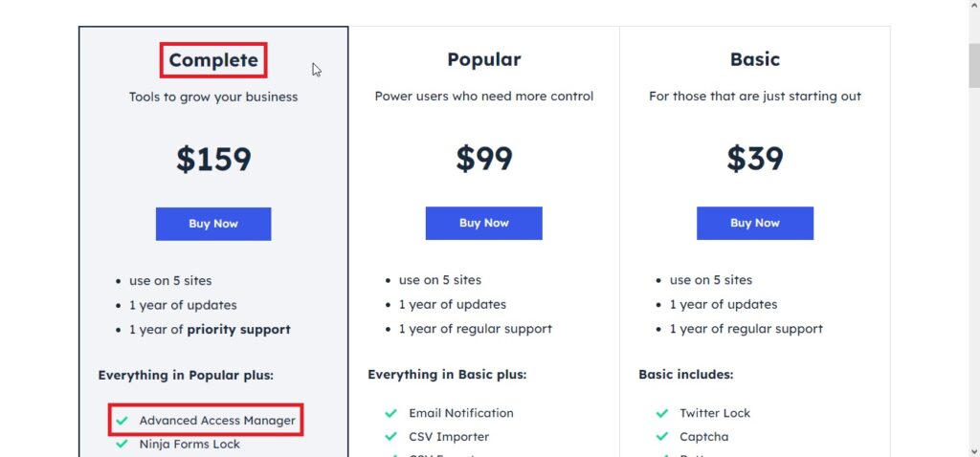This screenshot has height=457, width=980.
Task: Click the checkmark next to Captcha
Action: click(x=662, y=437)
